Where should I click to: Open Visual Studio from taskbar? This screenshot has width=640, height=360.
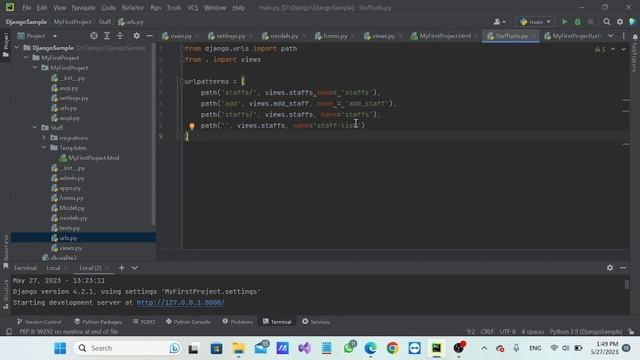click(304, 348)
